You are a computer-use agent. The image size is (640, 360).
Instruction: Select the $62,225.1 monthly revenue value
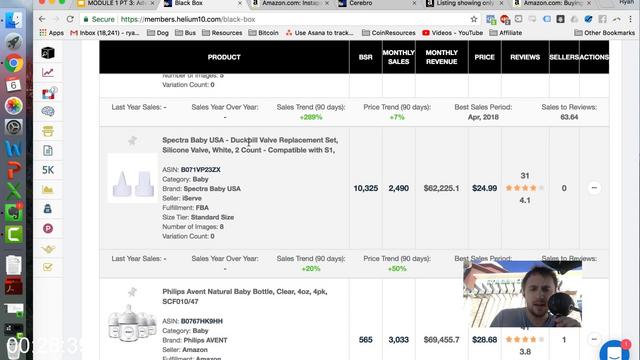[x=441, y=188]
